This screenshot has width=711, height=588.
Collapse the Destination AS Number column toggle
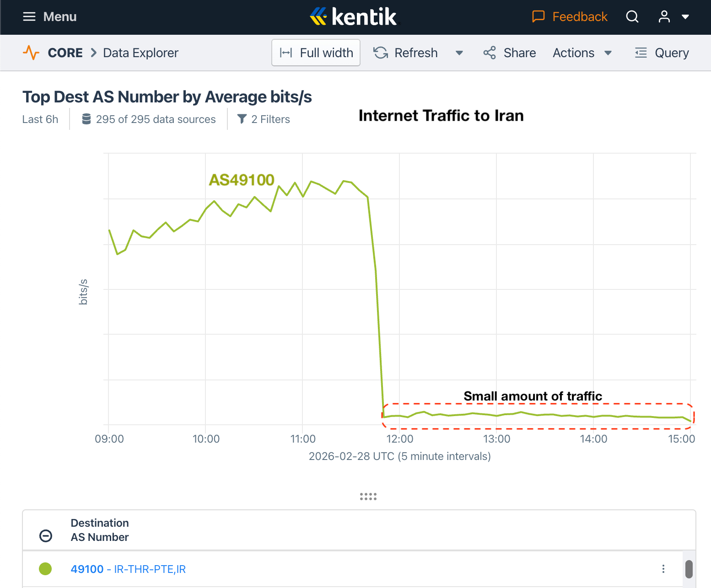[x=46, y=536]
